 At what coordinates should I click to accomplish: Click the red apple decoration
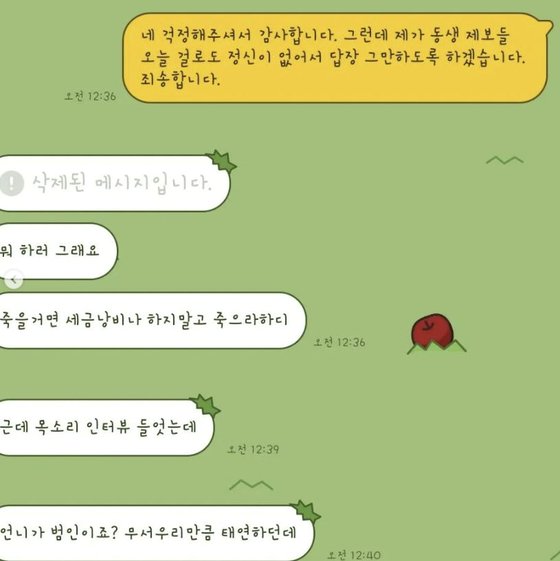[432, 331]
